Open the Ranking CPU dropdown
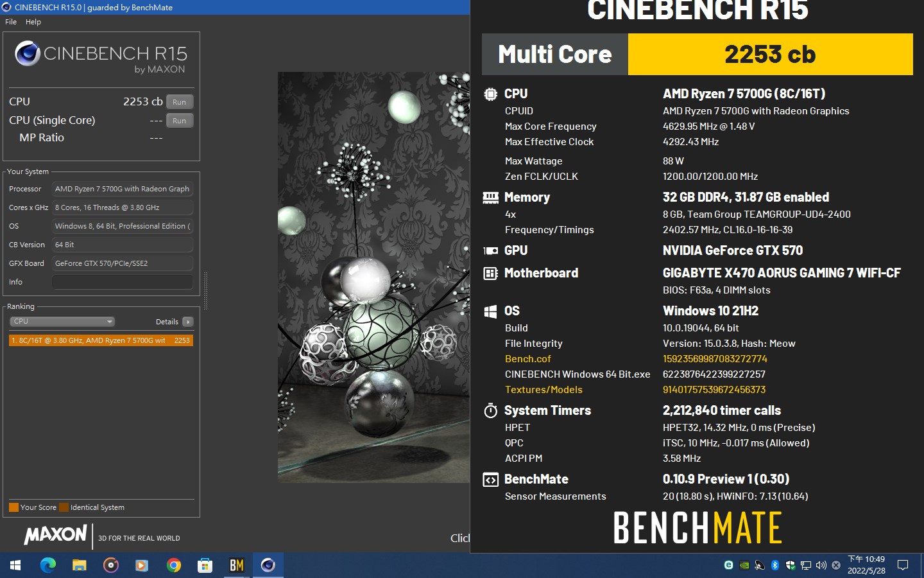 [x=62, y=322]
